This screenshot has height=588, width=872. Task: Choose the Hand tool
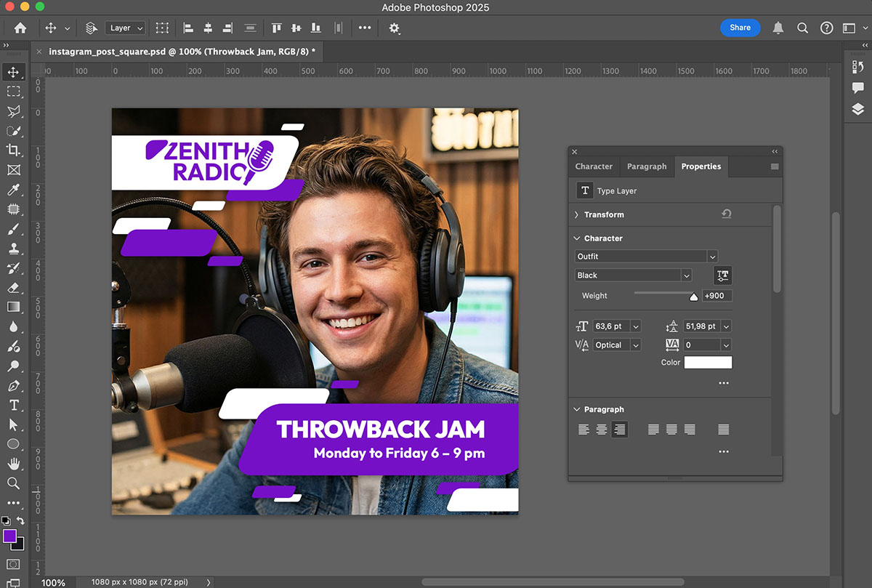point(13,464)
